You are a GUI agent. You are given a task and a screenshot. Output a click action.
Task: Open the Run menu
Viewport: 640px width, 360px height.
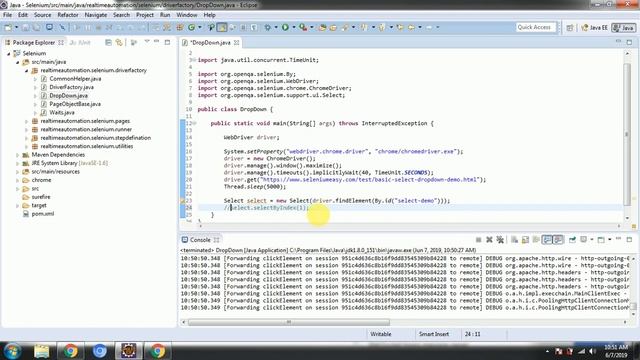pyautogui.click(x=165, y=15)
